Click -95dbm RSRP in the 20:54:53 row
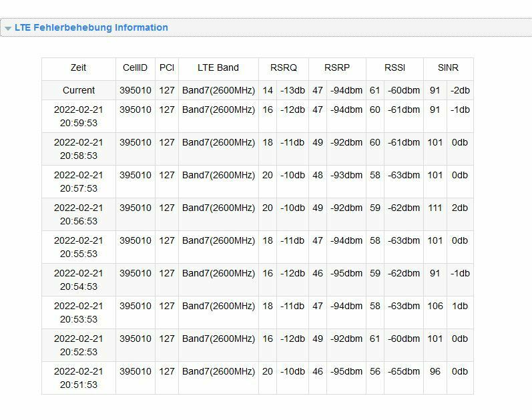 click(x=346, y=273)
